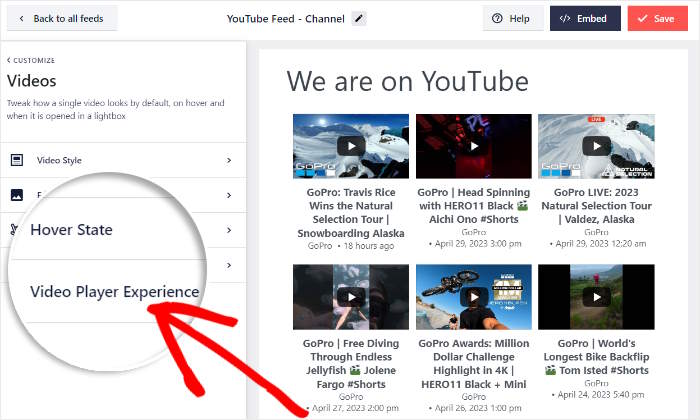Viewport: 700px width, 420px height.
Task: Click GoPro LIVE: 2023 Natural Selection Tour title
Action: pyautogui.click(x=596, y=206)
